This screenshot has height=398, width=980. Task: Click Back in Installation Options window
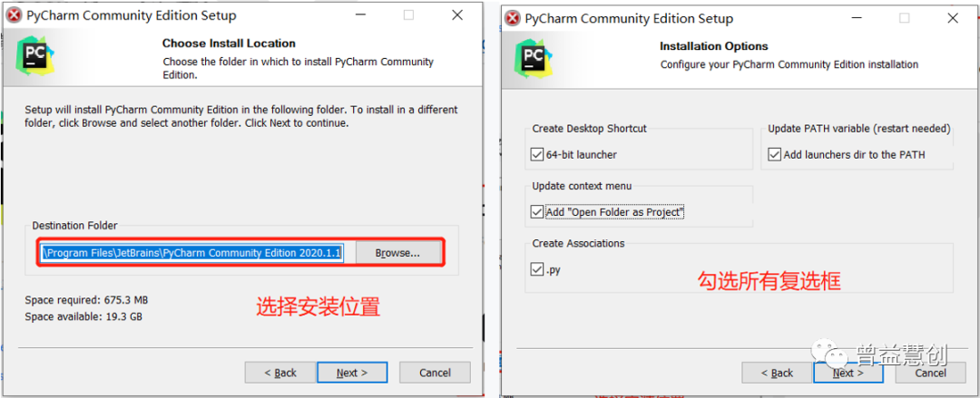tap(776, 373)
